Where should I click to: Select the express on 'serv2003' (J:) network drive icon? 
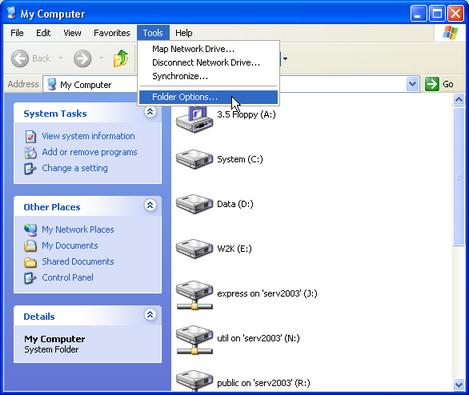[195, 295]
